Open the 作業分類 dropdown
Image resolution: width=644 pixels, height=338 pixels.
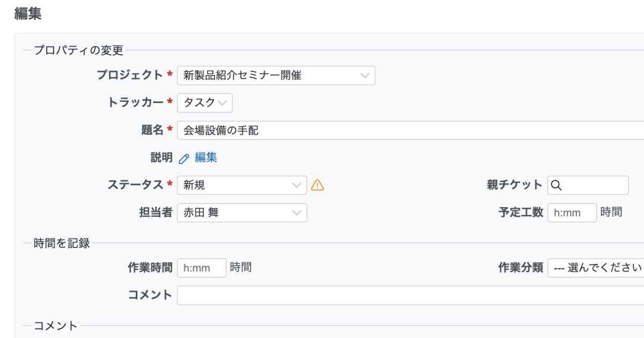click(x=596, y=268)
